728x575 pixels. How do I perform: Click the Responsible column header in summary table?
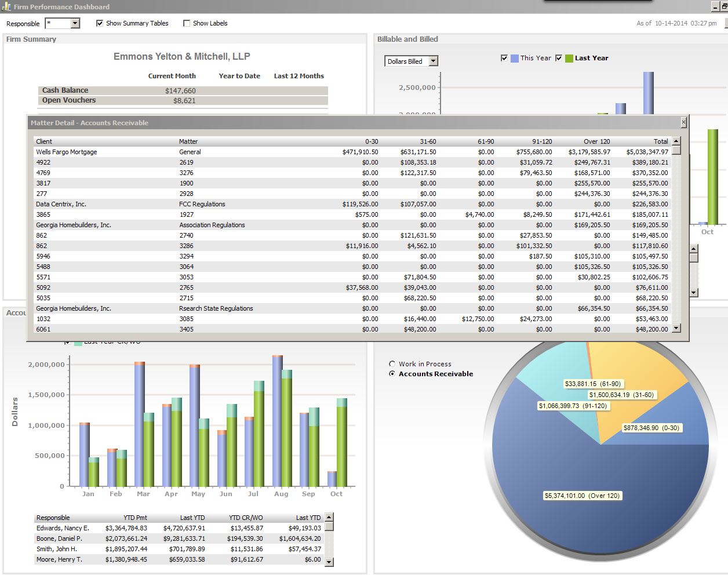(53, 518)
